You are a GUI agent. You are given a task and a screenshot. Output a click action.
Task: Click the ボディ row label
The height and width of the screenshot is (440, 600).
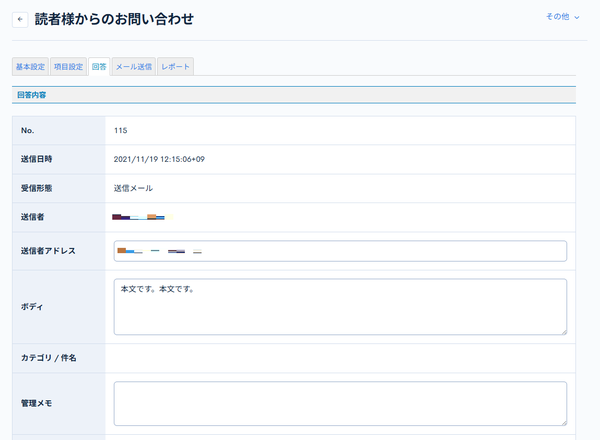point(32,307)
